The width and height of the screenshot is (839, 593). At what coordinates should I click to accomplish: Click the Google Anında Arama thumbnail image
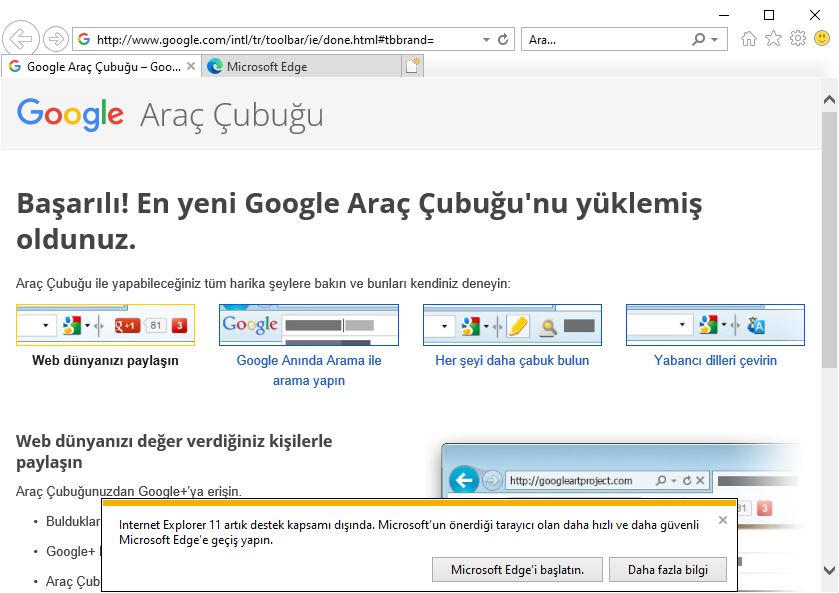coord(309,325)
